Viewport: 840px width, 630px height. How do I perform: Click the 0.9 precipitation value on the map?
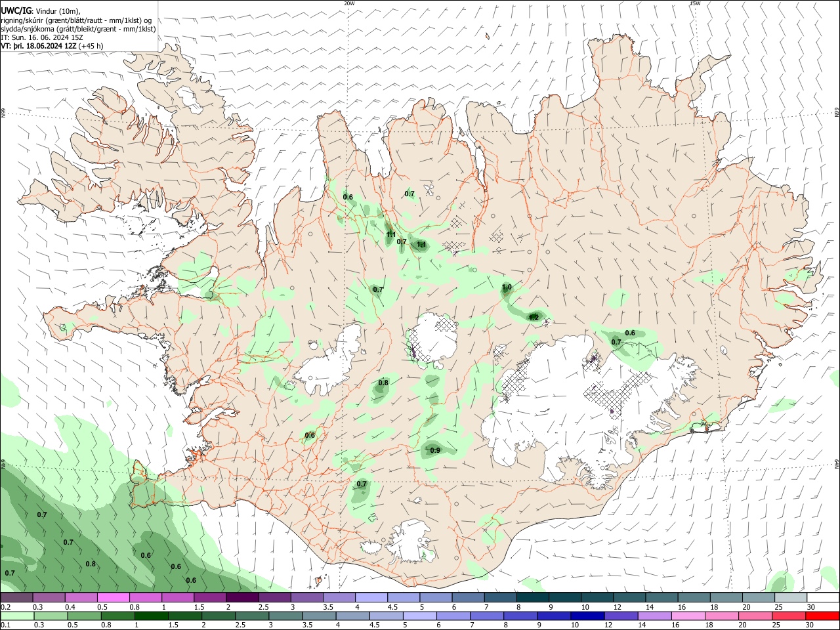[435, 450]
